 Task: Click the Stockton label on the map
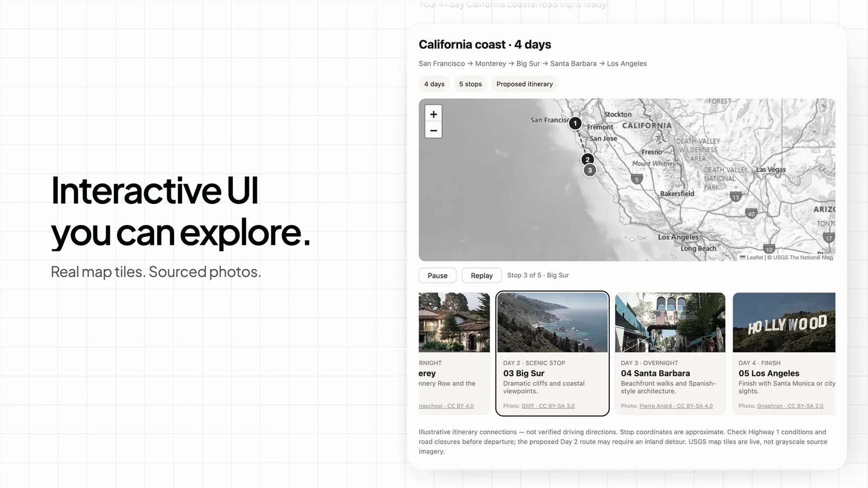(618, 114)
